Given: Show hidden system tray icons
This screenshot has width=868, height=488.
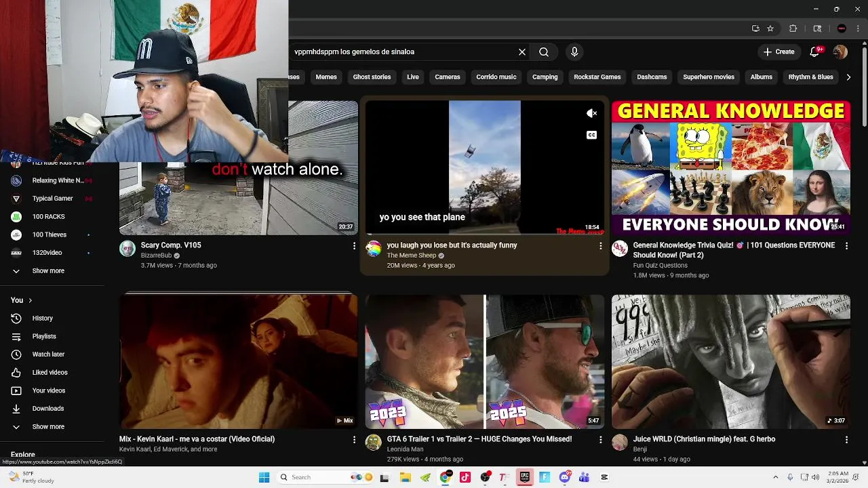Looking at the screenshot, I should 776,477.
